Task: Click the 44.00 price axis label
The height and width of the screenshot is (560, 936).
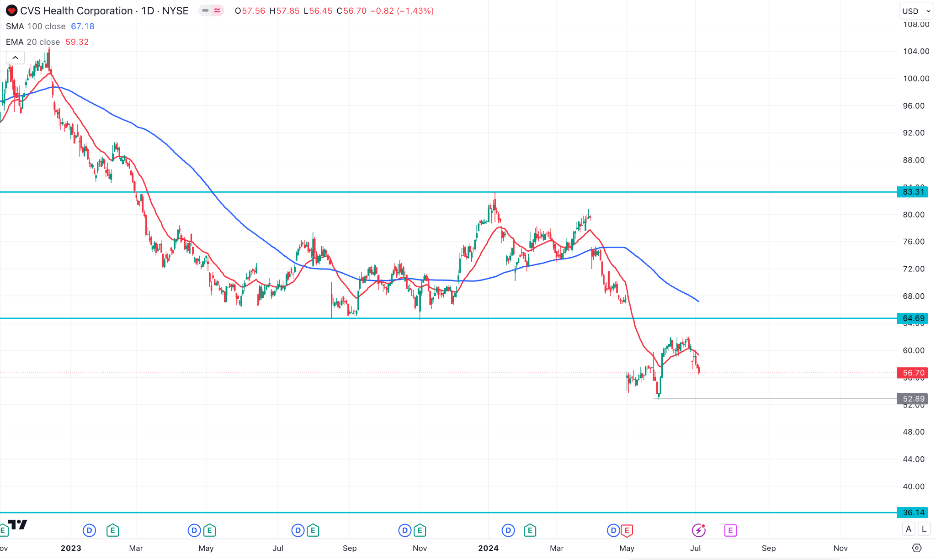Action: pos(914,459)
